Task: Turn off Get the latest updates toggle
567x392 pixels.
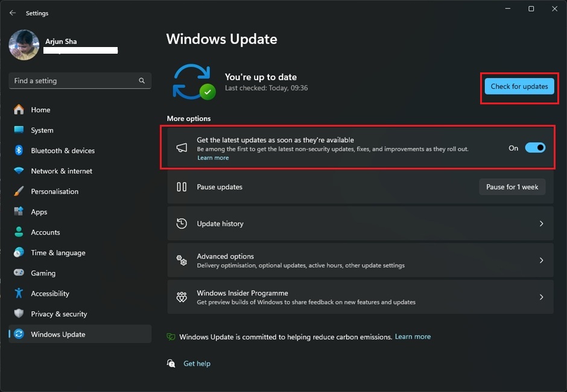Action: tap(535, 148)
